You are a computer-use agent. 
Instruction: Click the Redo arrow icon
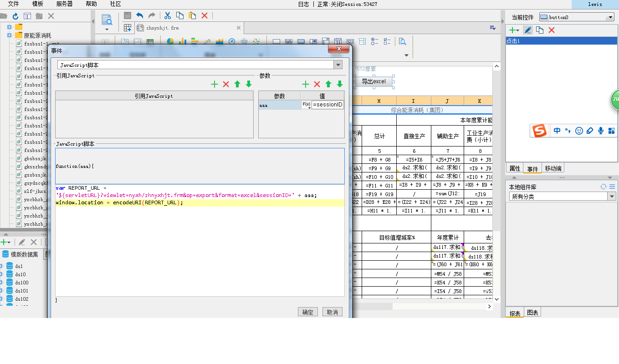pyautogui.click(x=152, y=15)
